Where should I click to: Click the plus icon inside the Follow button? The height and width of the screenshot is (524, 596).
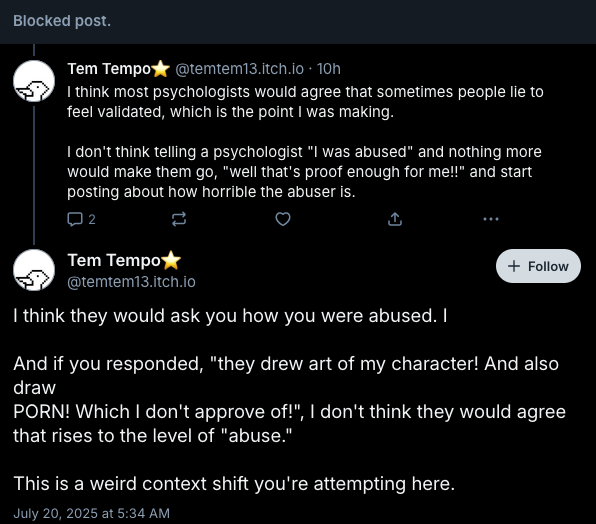coord(514,266)
